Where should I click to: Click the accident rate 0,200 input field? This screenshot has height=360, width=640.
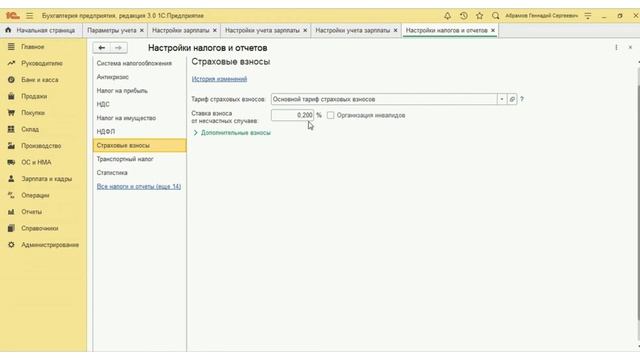point(292,116)
